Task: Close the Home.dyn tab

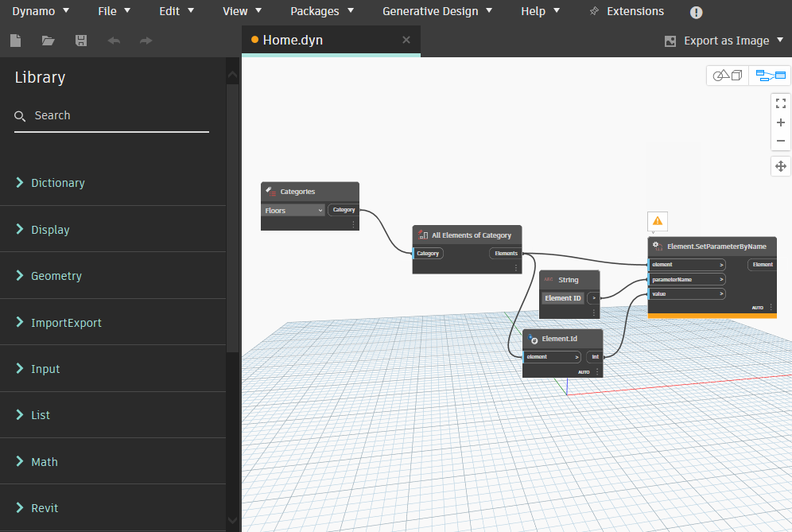Action: 406,40
